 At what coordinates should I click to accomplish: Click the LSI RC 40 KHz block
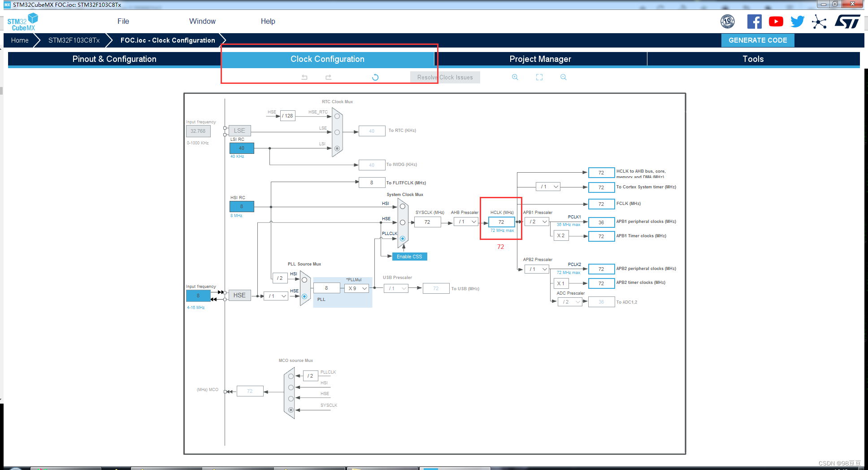[x=242, y=148]
